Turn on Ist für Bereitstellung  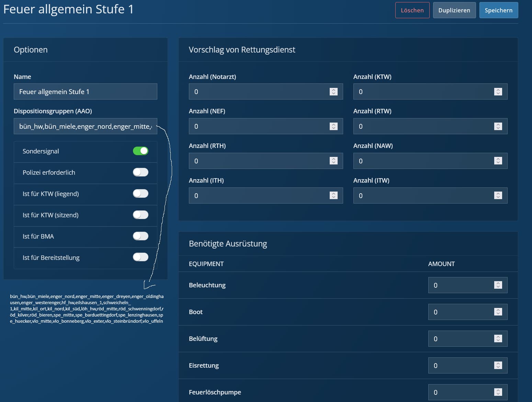[x=140, y=257]
